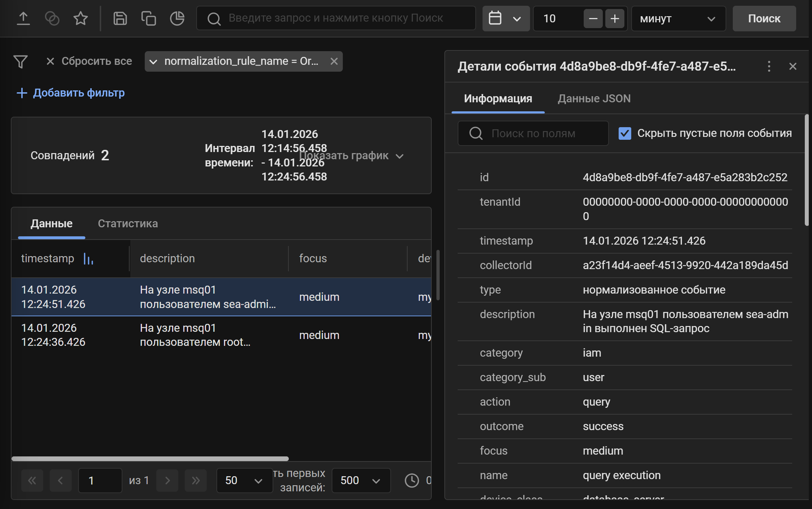
Task: Duplicate the query using copy icon
Action: coord(149,18)
